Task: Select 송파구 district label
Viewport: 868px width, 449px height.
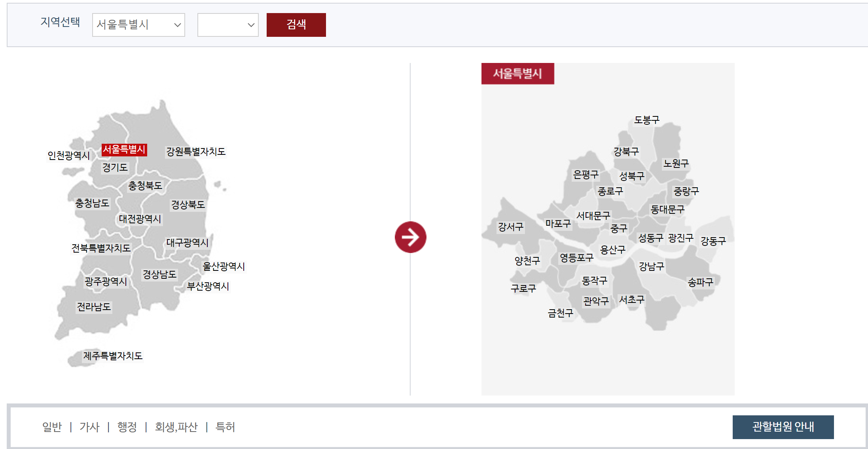Action: (700, 282)
